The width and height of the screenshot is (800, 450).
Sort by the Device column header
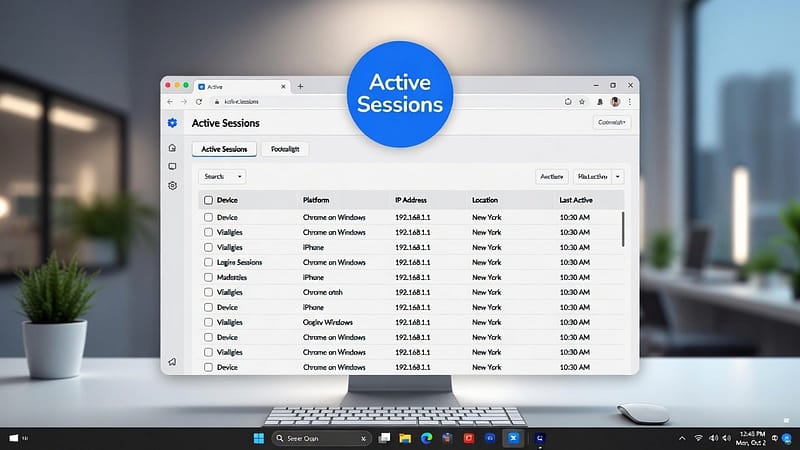click(x=227, y=200)
